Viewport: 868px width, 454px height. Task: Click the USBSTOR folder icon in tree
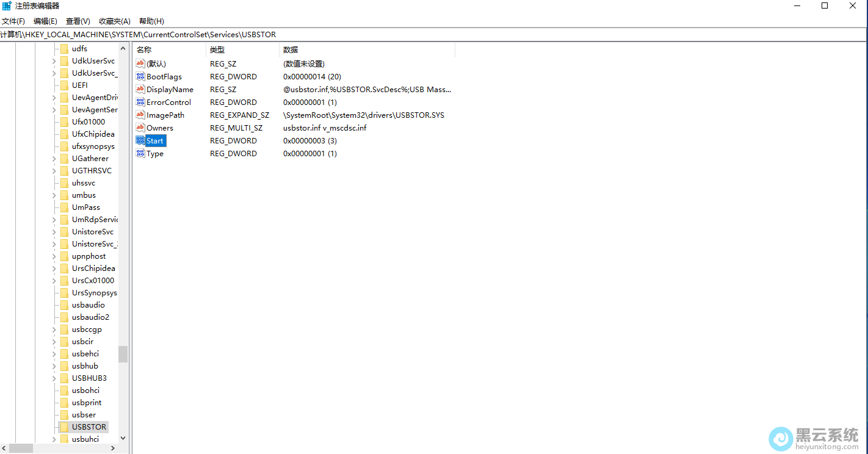(x=64, y=427)
